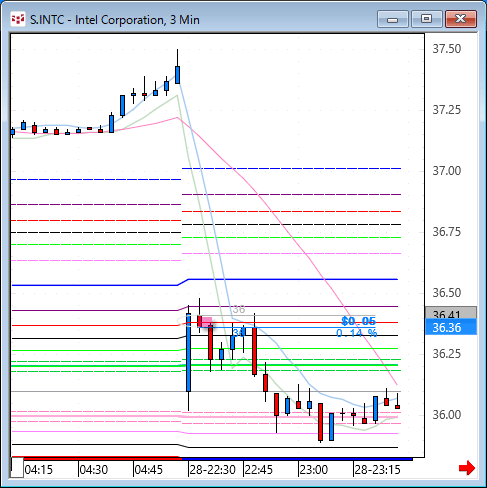The width and height of the screenshot is (487, 488).
Task: Click the 36.50 price scale value
Action: coord(447,293)
